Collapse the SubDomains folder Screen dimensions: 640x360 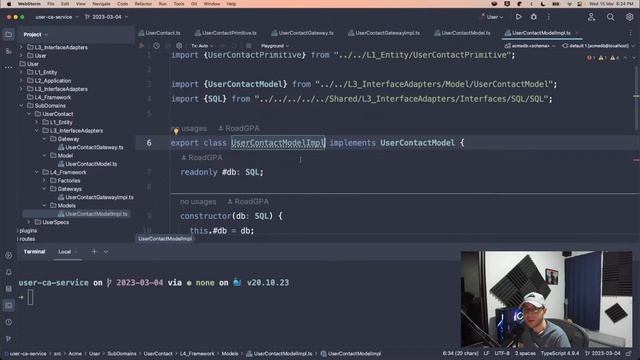pyautogui.click(x=21, y=106)
